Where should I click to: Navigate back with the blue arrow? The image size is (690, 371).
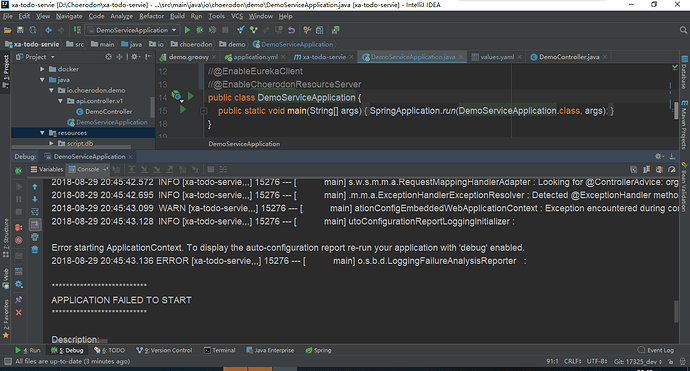tap(48, 30)
